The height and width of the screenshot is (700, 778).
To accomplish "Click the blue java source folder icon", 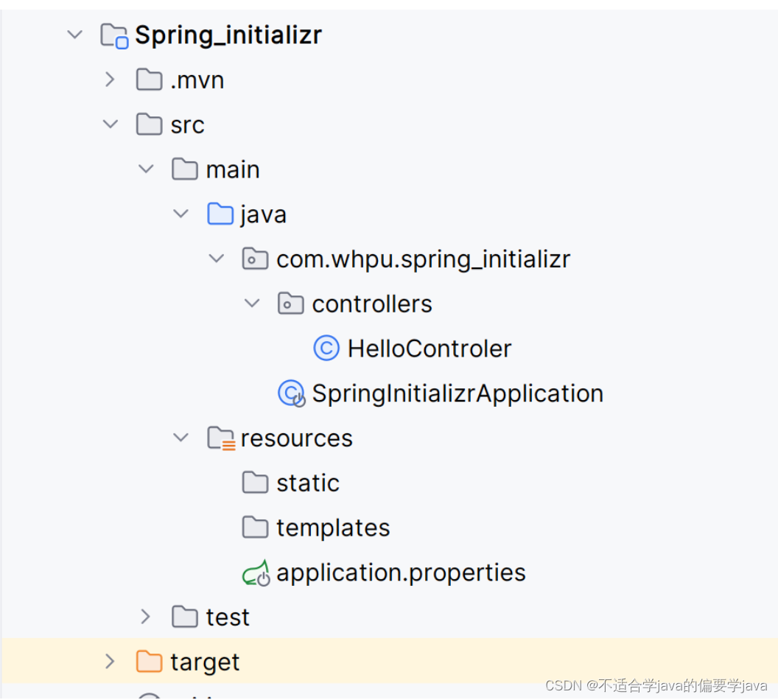I will (220, 214).
